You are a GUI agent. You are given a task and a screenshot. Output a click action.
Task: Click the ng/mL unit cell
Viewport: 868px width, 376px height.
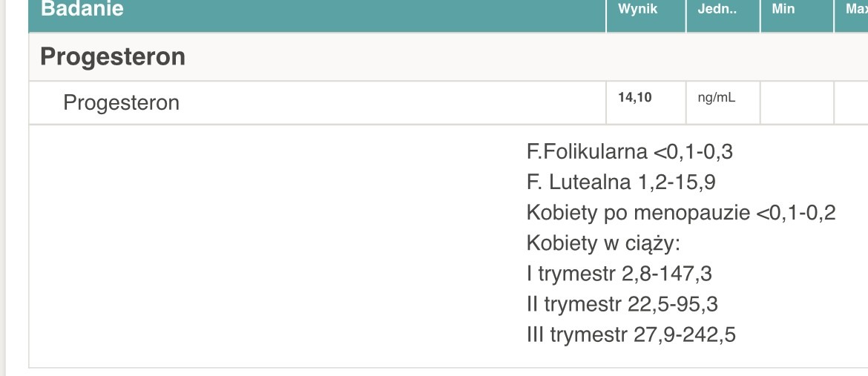pyautogui.click(x=717, y=97)
